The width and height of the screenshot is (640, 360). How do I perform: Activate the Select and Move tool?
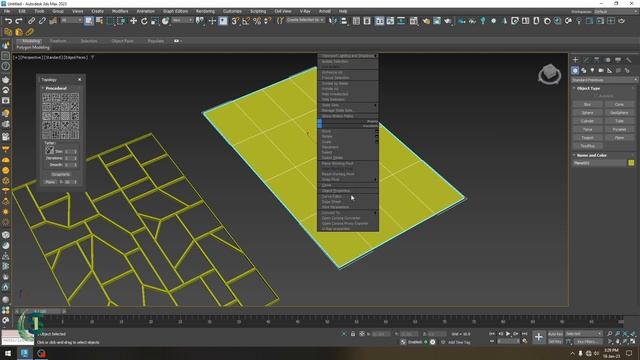point(133,21)
